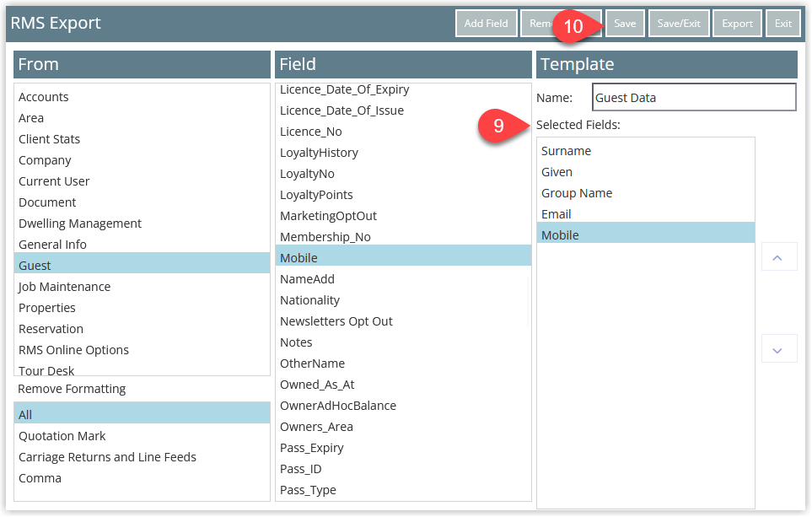Screen dimensions: 812x517
Task: Select Accounts in the From list
Action: coord(142,97)
